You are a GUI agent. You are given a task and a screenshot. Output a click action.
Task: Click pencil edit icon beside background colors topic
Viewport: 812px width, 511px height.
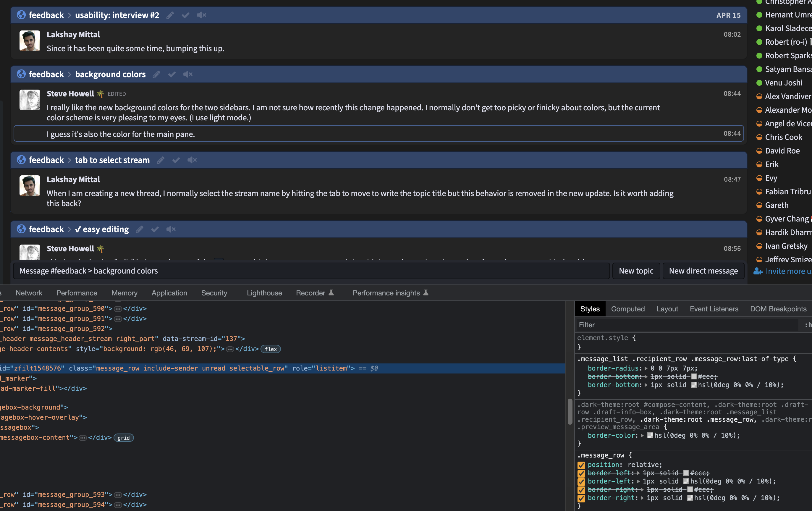(156, 74)
